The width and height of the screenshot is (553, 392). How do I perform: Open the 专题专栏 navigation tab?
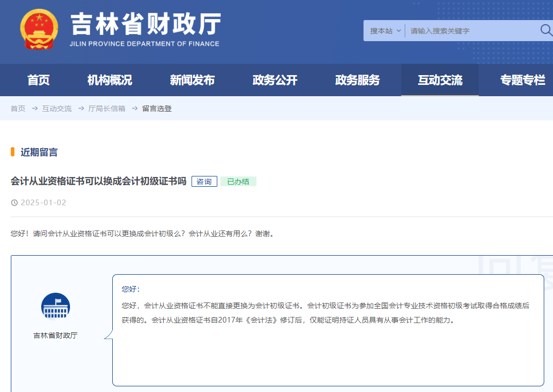tap(523, 80)
